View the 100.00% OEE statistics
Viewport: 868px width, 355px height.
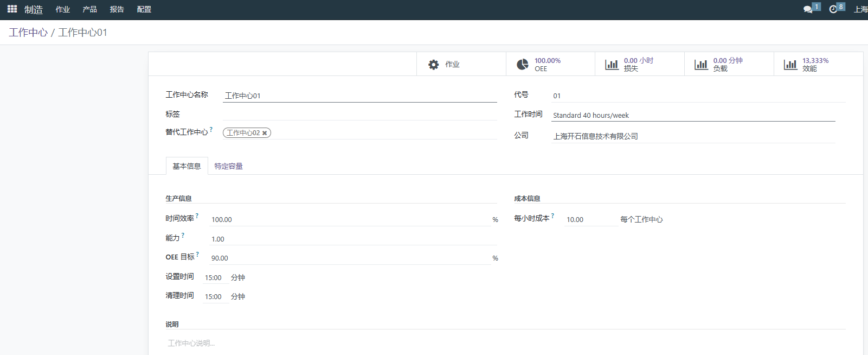(550, 64)
